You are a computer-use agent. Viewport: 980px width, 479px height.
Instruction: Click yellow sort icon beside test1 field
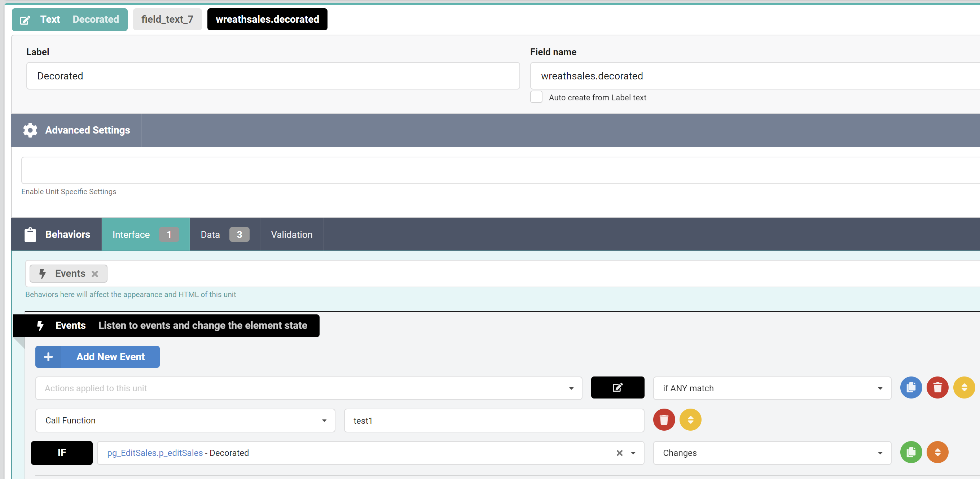click(x=690, y=419)
